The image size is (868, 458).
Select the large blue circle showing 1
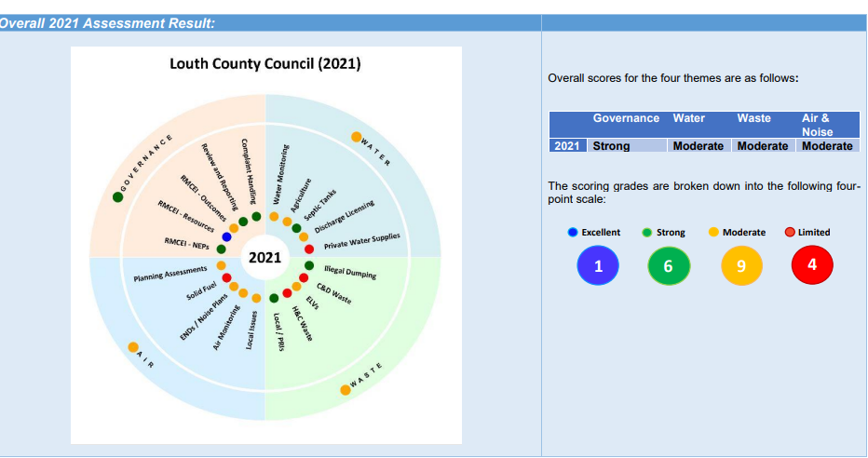(x=598, y=266)
